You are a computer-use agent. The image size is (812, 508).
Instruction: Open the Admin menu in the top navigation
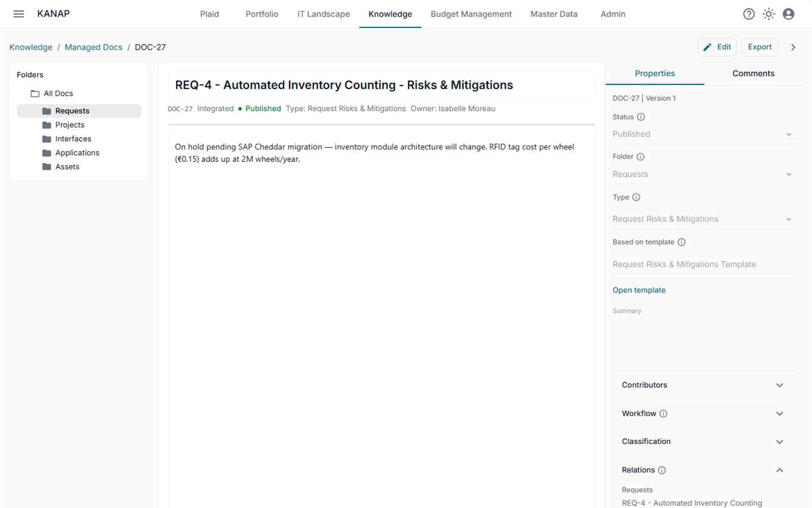point(613,14)
